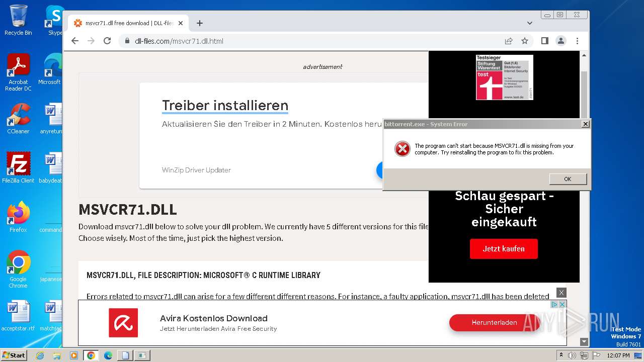Open acceptstar.rtf document on desktop
644x362 pixels.
pos(18,316)
